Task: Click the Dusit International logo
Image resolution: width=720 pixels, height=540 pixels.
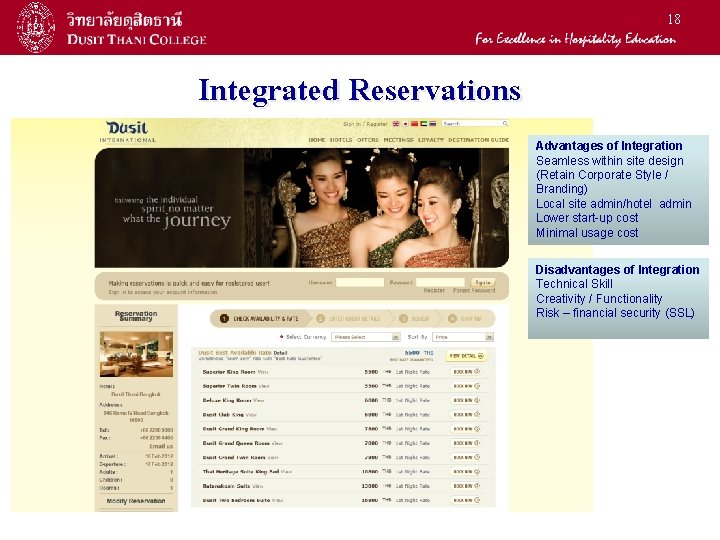Action: click(127, 132)
